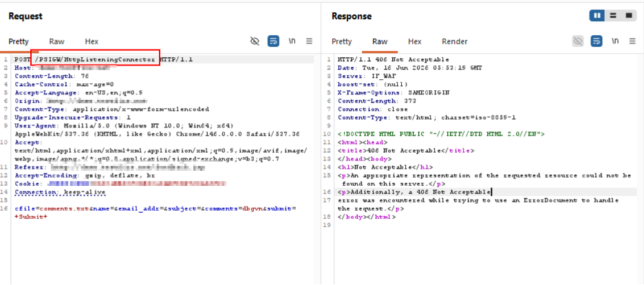Switch to Request Raw tab

56,41
